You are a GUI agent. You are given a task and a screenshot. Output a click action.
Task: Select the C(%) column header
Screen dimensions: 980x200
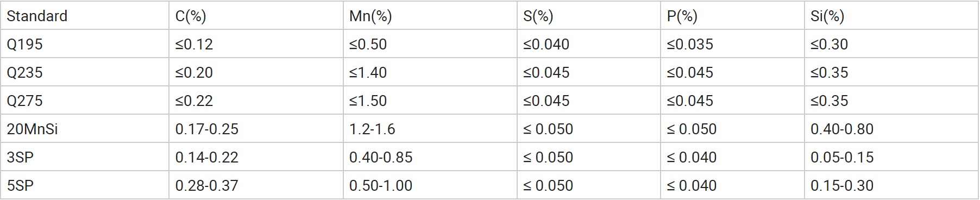256,16
